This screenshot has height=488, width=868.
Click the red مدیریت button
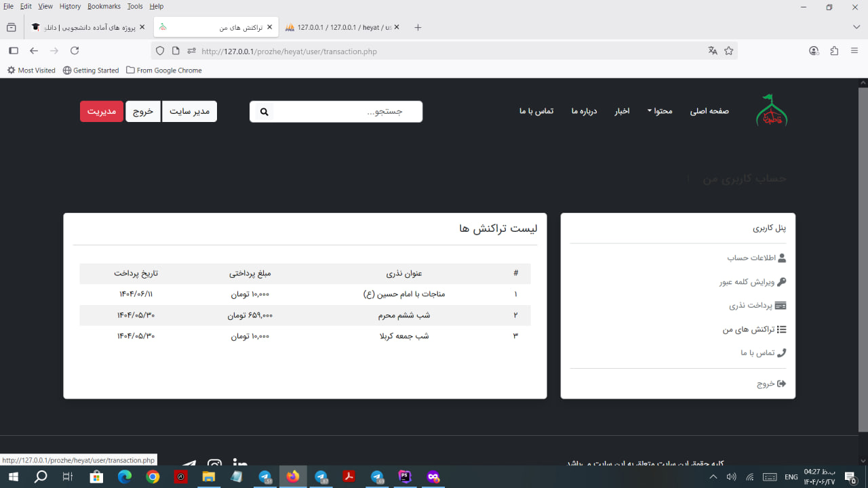[101, 112]
